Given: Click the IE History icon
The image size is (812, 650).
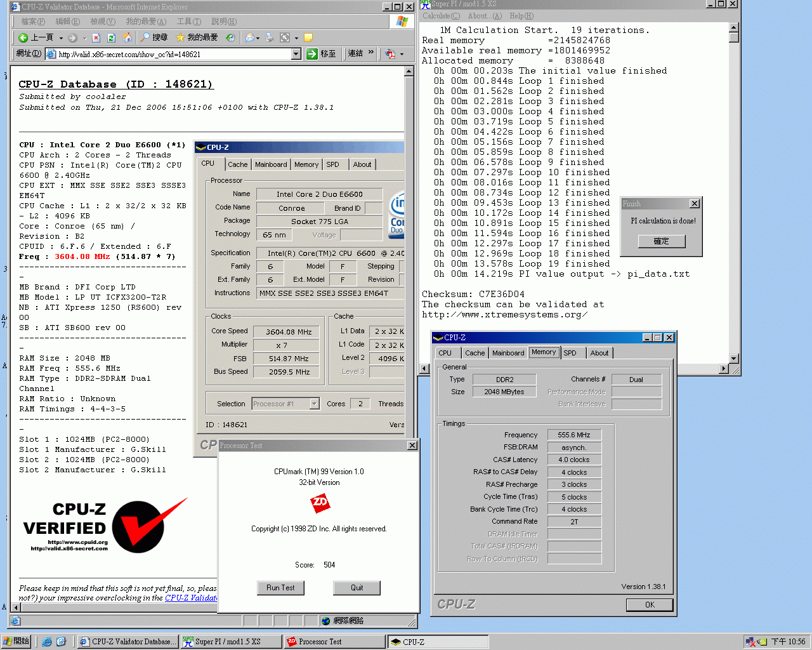Looking at the screenshot, I should pos(230,37).
